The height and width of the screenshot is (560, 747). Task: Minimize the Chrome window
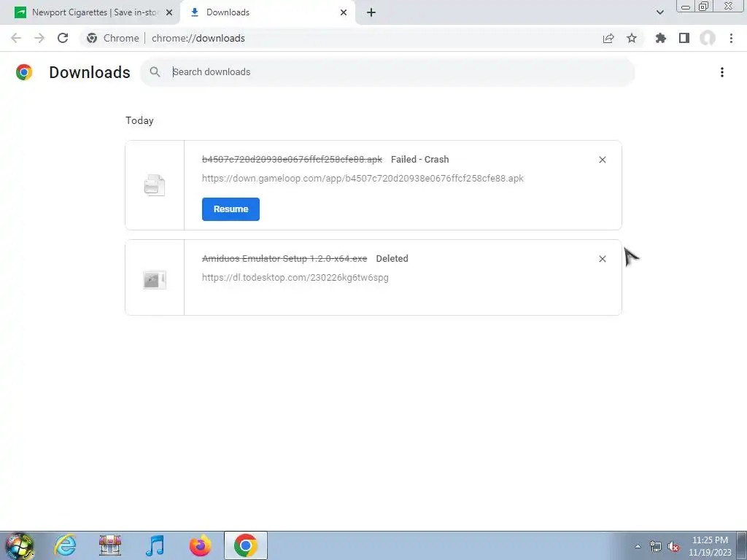click(686, 6)
